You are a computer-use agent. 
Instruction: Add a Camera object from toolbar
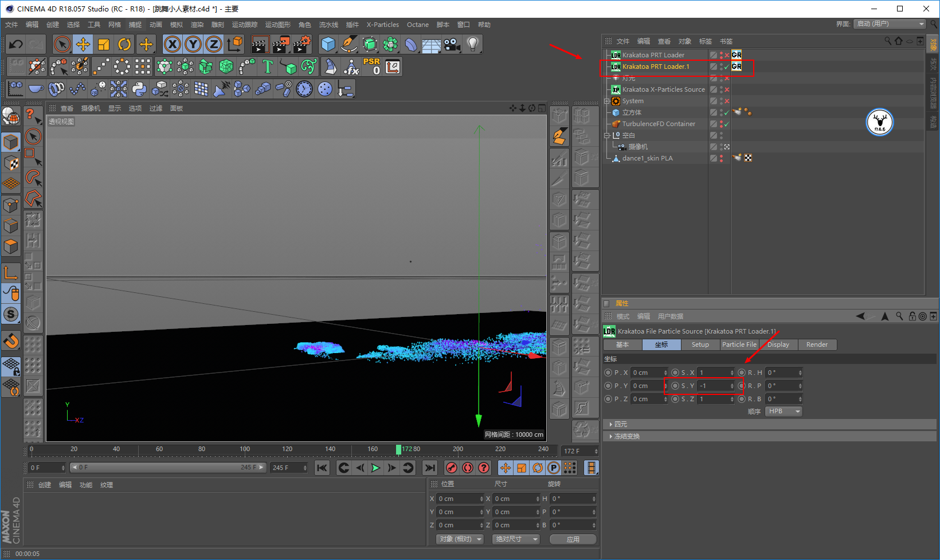(452, 44)
